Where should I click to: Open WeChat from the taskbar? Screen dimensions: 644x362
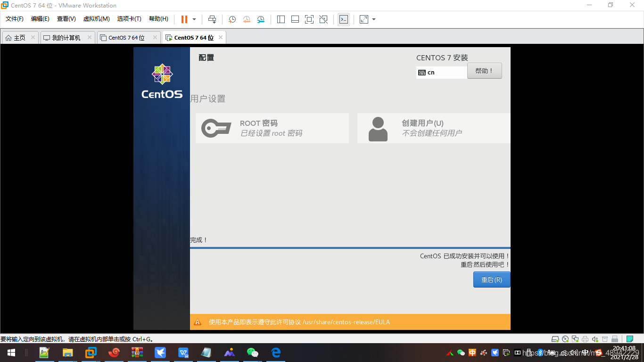(x=253, y=353)
